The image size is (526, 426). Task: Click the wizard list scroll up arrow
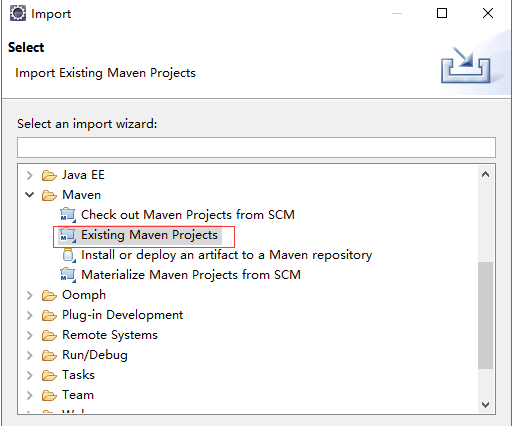pyautogui.click(x=485, y=174)
